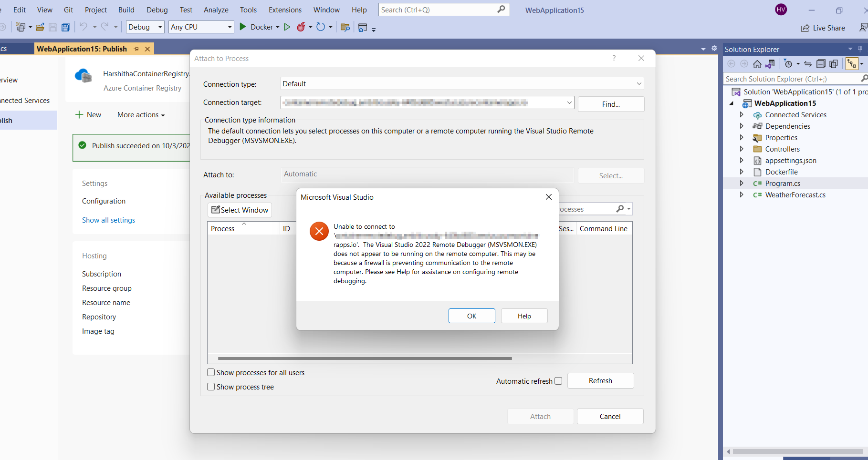Click the Open File folder icon
The image size is (868, 460).
[40, 27]
